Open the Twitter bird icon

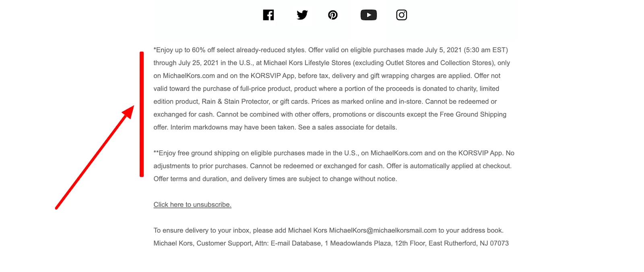point(302,15)
